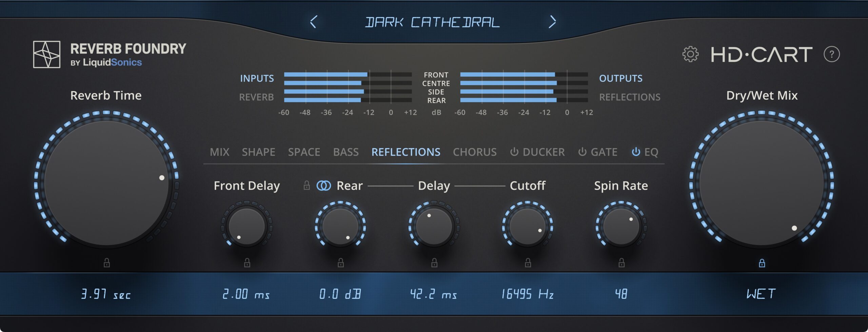Lock the Front Delay parameter

pyautogui.click(x=247, y=262)
